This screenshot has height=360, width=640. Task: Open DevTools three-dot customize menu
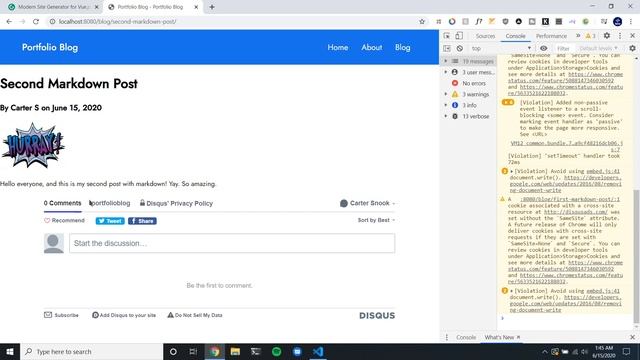[x=620, y=36]
